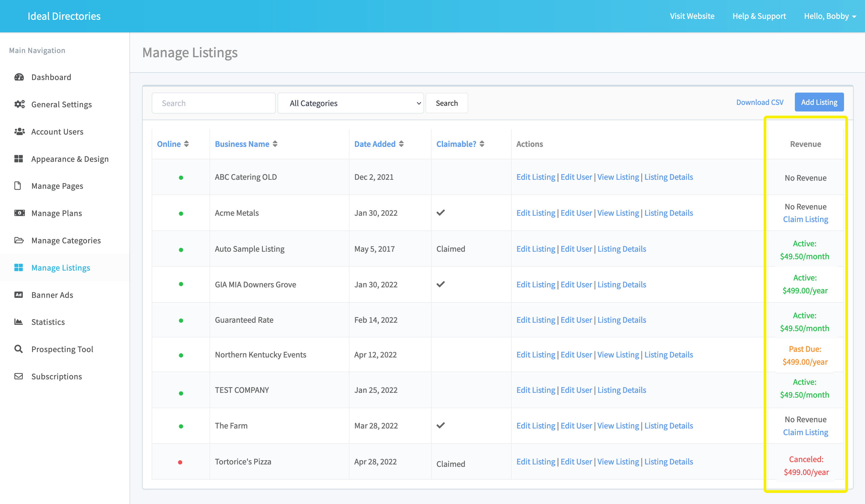Click the Manage Listings grid icon
Screen dimensions: 865x504
[19, 267]
